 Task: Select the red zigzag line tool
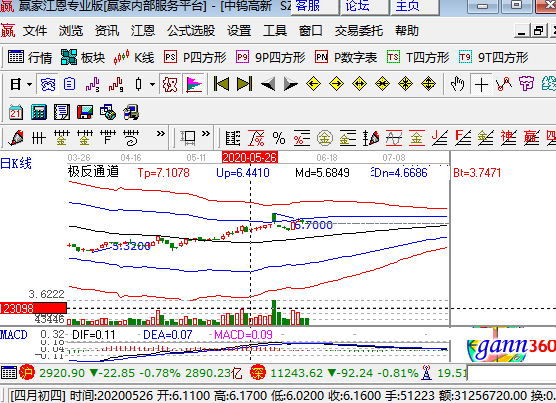[504, 84]
